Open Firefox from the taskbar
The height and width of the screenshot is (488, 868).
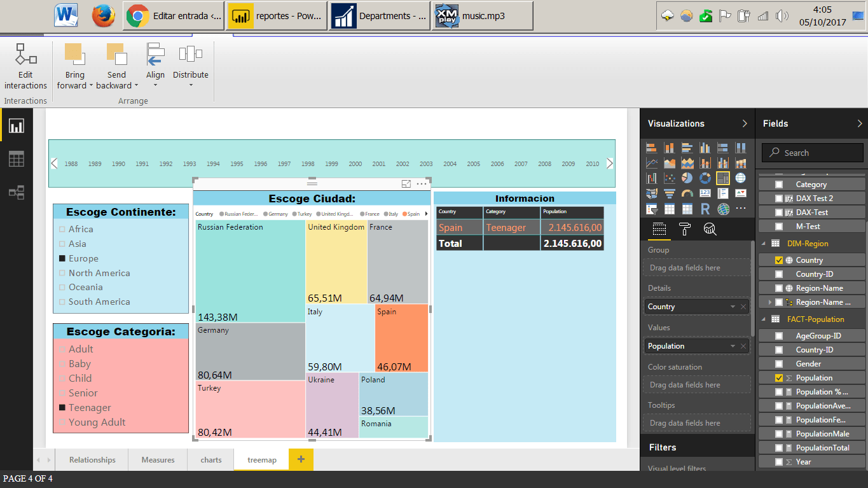click(x=104, y=16)
